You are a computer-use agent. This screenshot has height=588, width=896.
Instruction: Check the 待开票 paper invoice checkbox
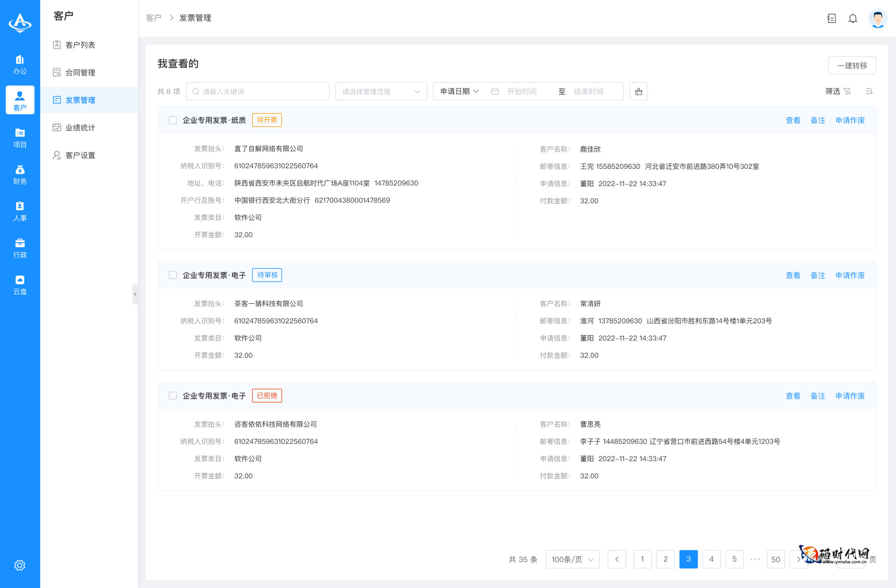point(173,120)
